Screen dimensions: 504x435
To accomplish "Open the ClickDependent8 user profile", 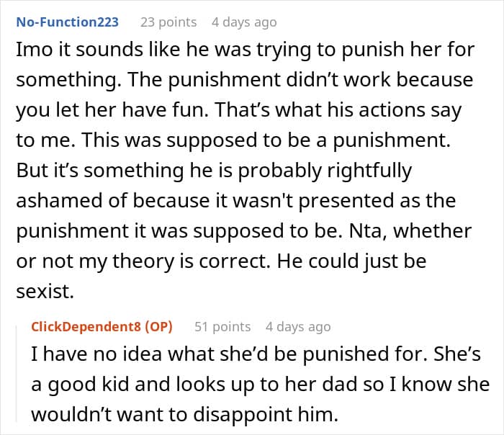I will coord(86,327).
